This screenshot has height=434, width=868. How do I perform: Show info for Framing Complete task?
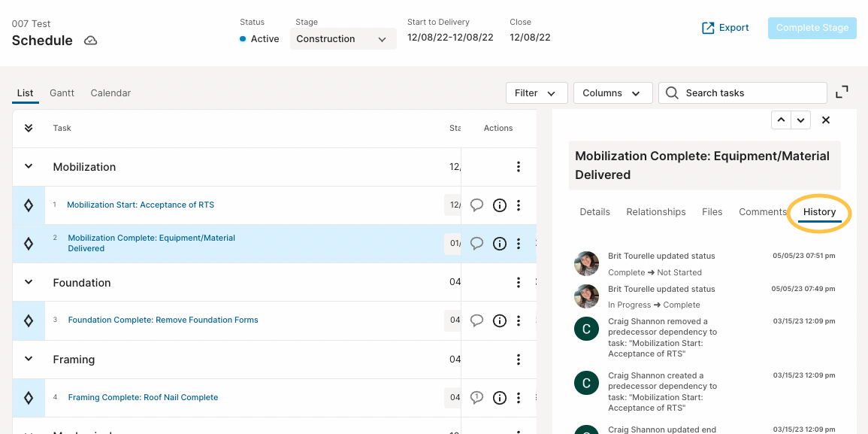pyautogui.click(x=499, y=397)
